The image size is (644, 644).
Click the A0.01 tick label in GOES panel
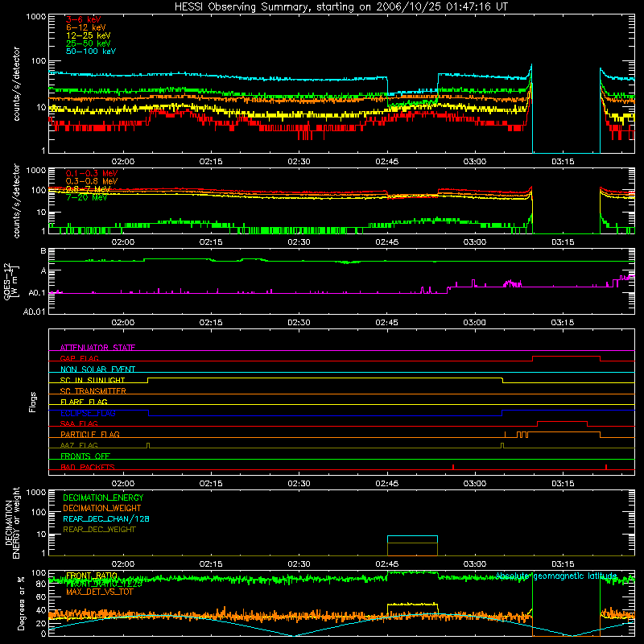(x=34, y=312)
